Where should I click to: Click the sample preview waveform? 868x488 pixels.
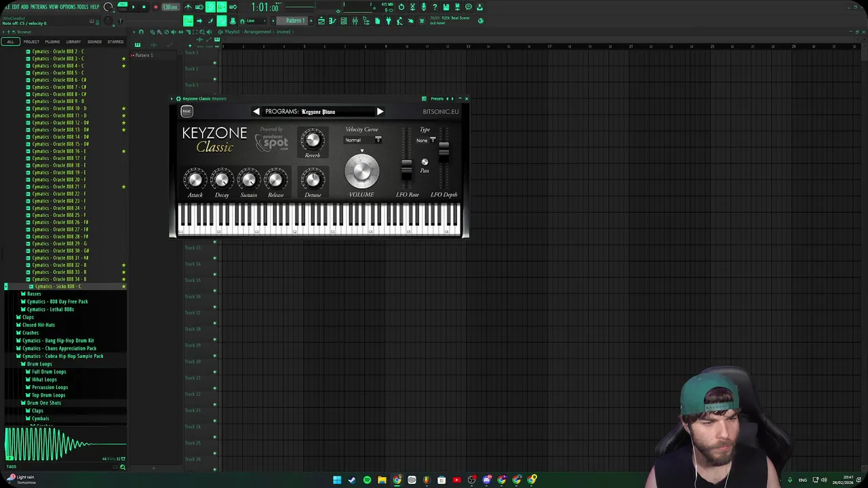point(65,444)
